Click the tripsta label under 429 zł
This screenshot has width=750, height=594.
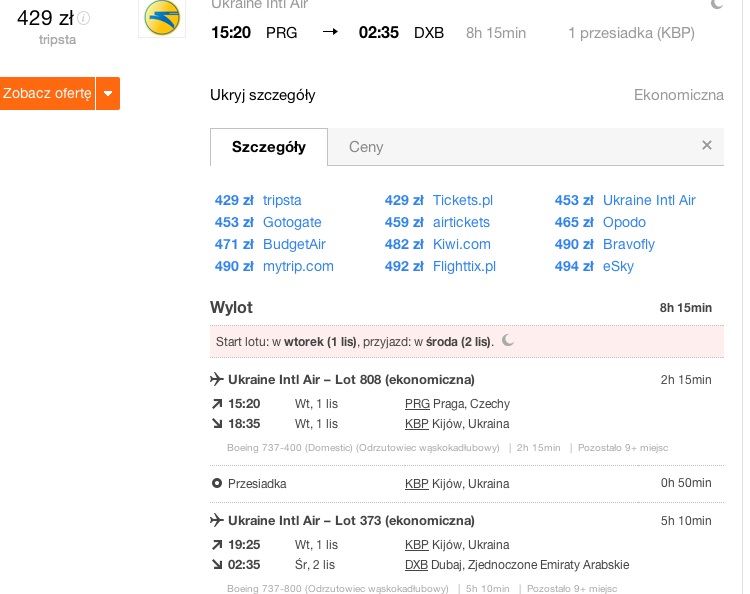coord(57,39)
